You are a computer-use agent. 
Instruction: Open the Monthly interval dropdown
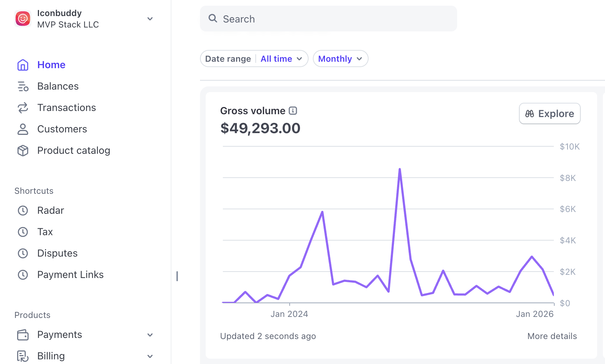[341, 59]
